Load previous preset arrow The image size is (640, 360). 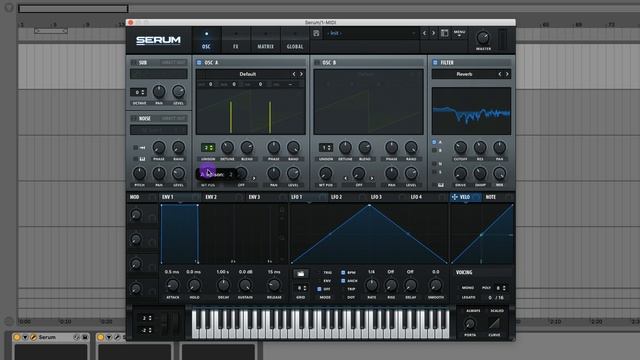coord(424,33)
